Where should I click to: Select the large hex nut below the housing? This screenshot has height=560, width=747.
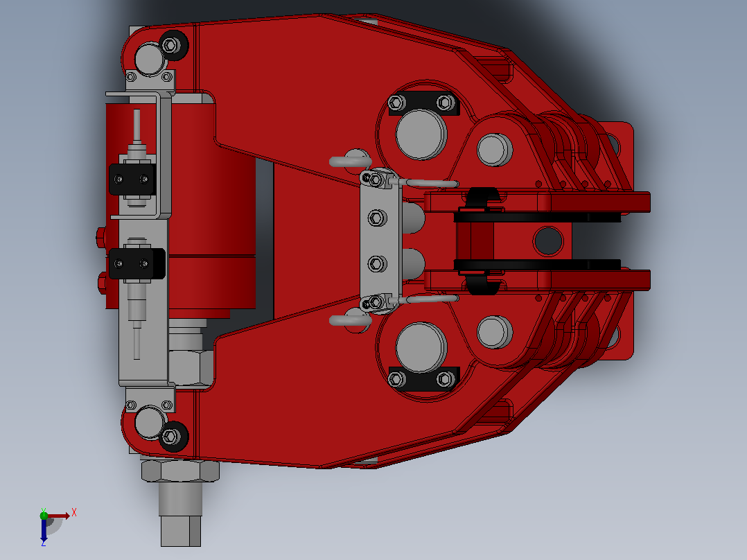tap(180, 471)
